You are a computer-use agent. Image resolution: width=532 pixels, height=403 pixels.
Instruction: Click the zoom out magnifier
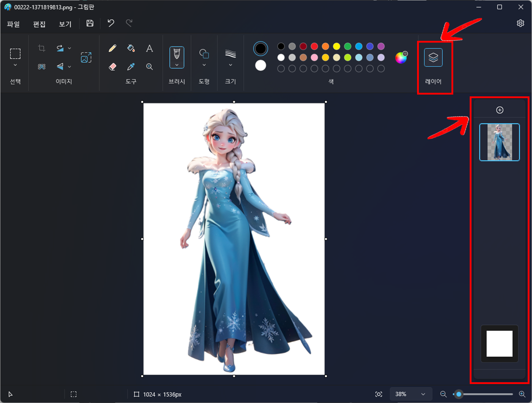(443, 394)
